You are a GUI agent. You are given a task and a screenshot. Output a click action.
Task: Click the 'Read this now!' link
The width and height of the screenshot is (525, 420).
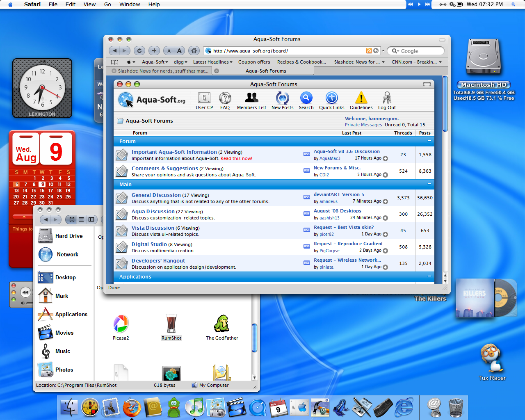tap(236, 158)
